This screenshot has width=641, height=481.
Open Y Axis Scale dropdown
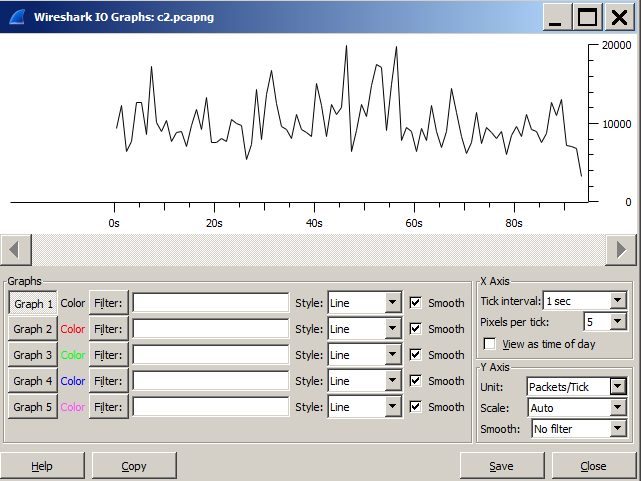(x=576, y=408)
